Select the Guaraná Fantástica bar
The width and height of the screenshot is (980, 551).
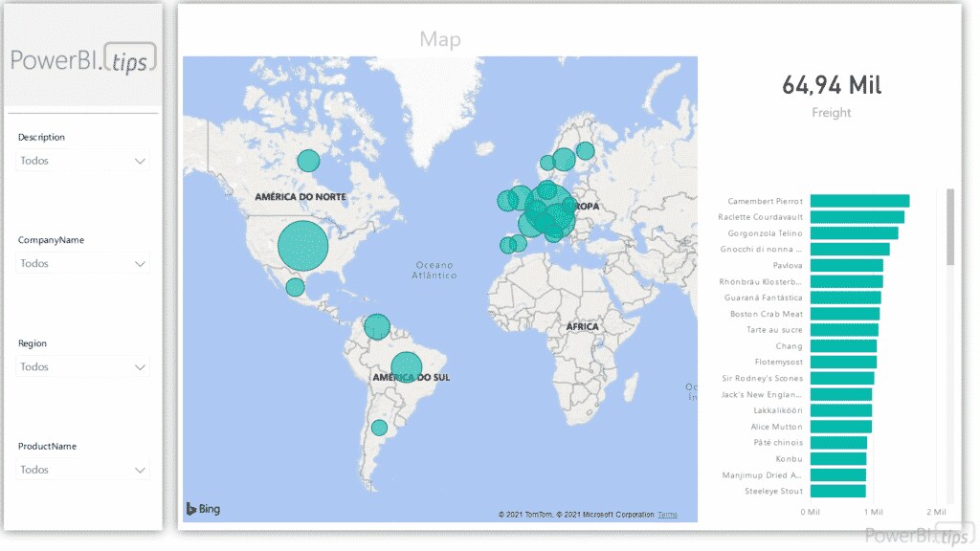click(x=846, y=298)
